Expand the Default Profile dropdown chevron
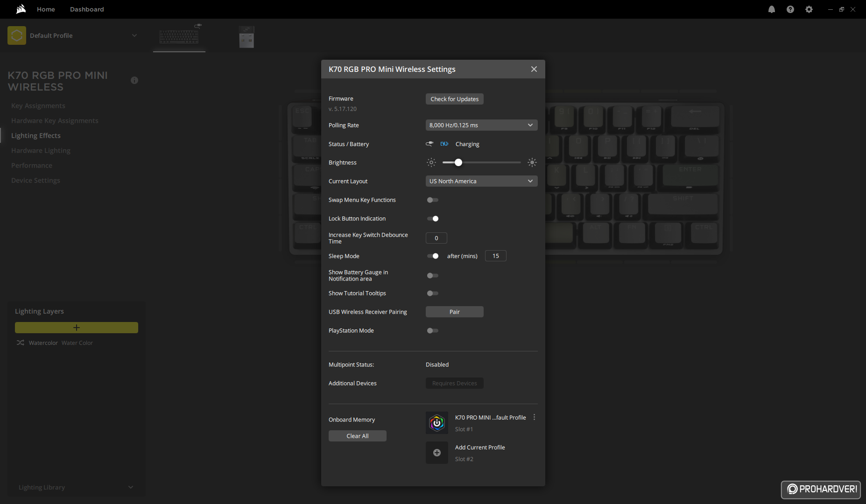Screen dimensions: 866x504 pyautogui.click(x=134, y=35)
